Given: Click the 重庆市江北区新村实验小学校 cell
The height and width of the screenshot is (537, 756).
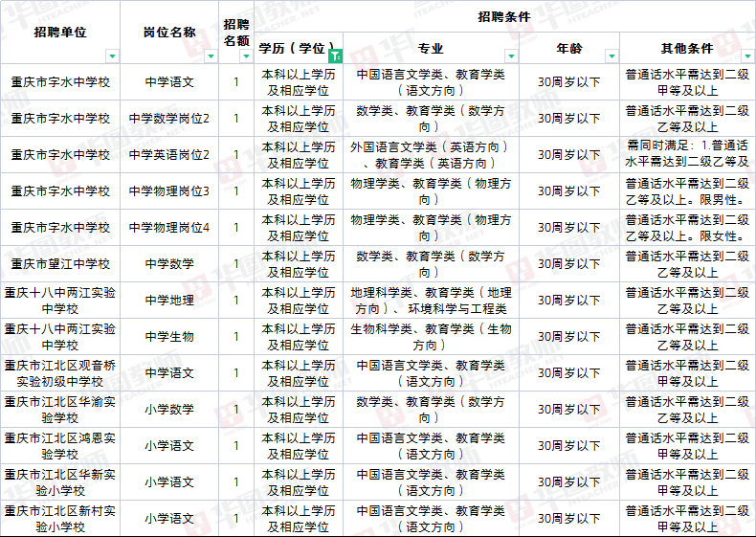Looking at the screenshot, I should (60, 519).
